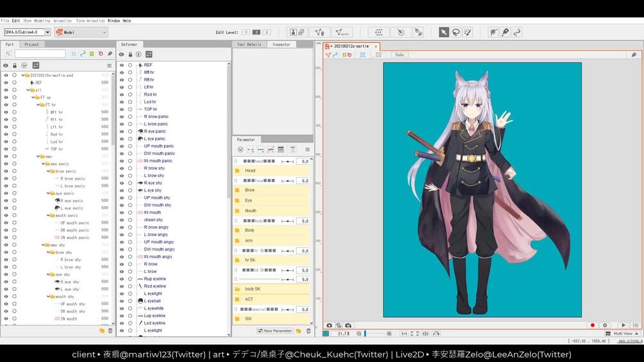Toggle eye for FT hr folder in Part
Viewport: 644px width, 362px height.
(6, 104)
